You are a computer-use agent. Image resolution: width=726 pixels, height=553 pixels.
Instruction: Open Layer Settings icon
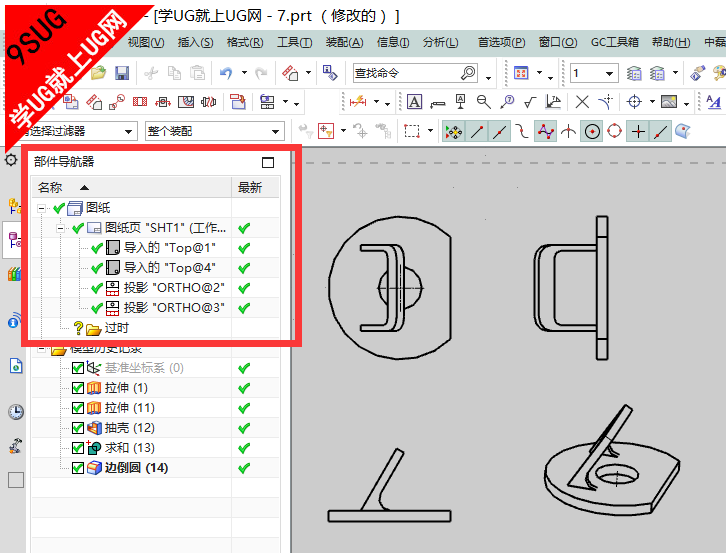(634, 73)
